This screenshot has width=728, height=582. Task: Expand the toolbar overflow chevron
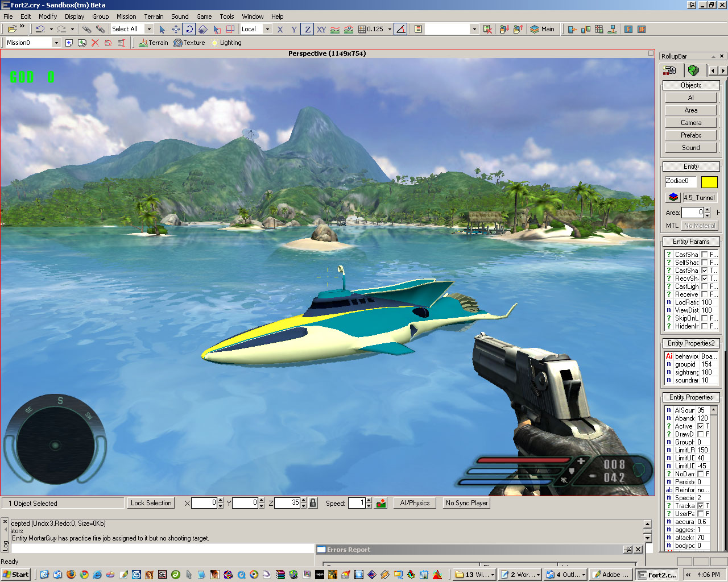pos(22,27)
